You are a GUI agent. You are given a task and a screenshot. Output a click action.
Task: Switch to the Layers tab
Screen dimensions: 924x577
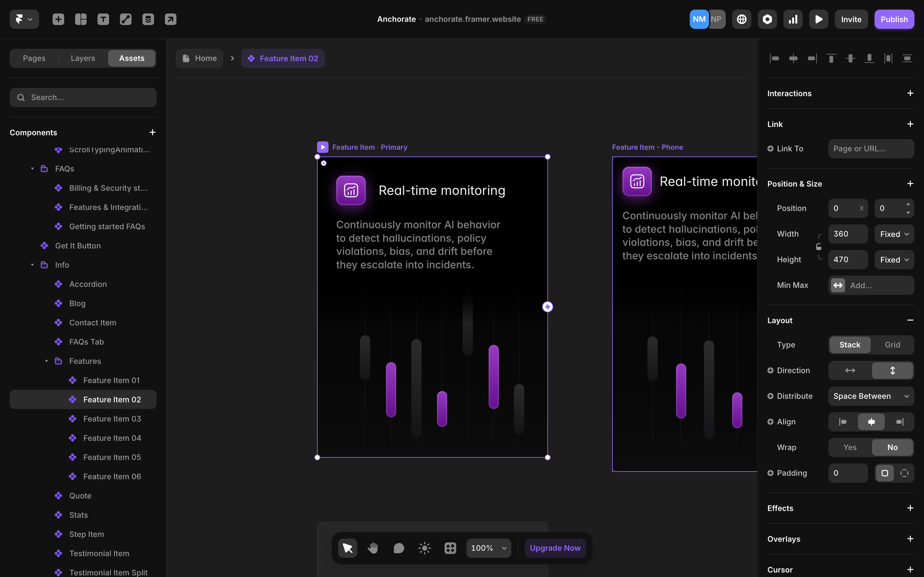pyautogui.click(x=83, y=58)
